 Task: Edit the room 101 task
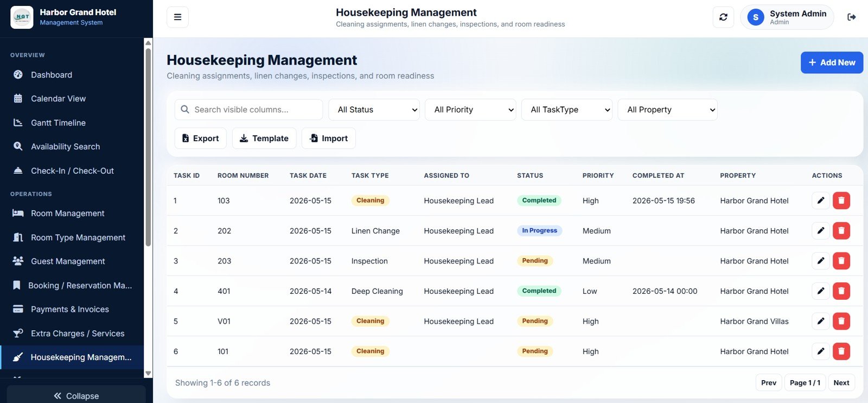click(x=821, y=351)
